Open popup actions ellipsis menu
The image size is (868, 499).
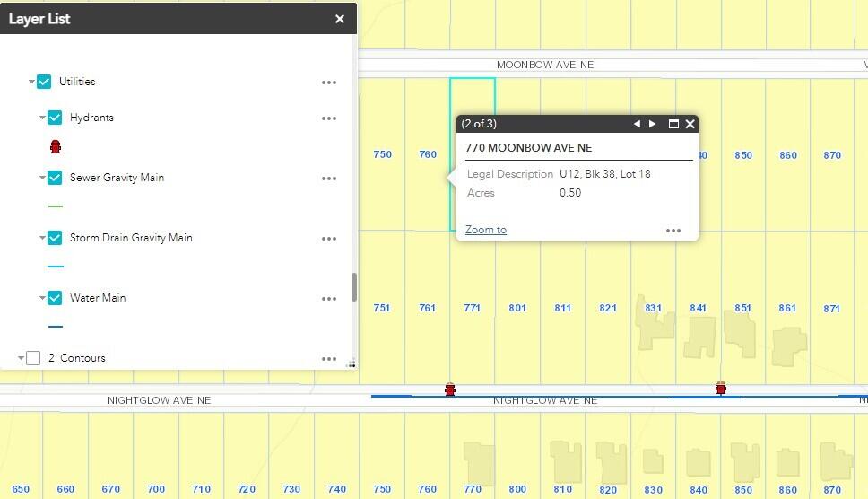(673, 231)
